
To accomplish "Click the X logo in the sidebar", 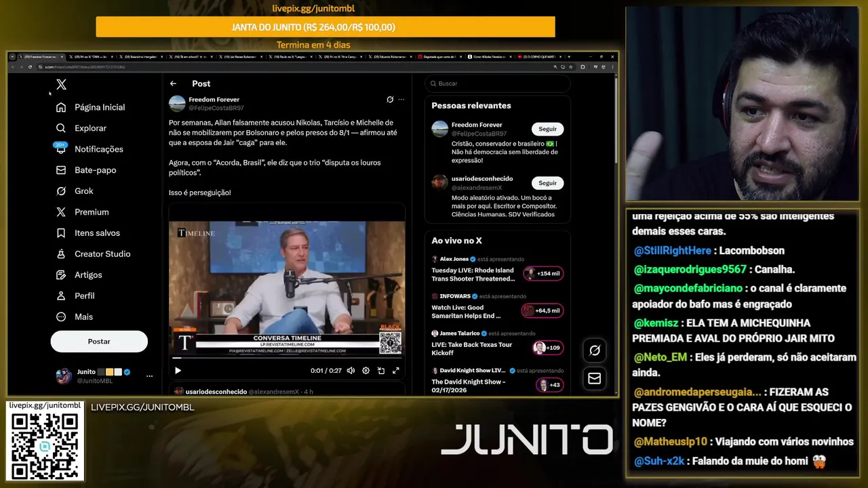I will [61, 85].
